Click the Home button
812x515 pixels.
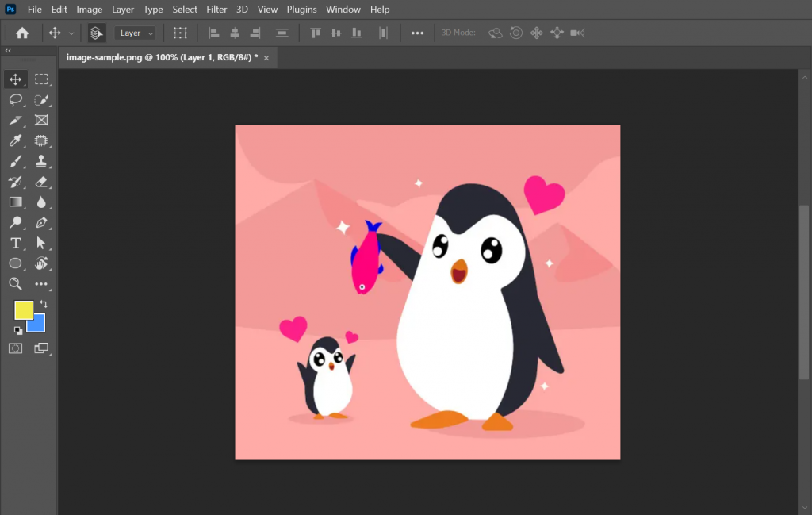click(21, 33)
